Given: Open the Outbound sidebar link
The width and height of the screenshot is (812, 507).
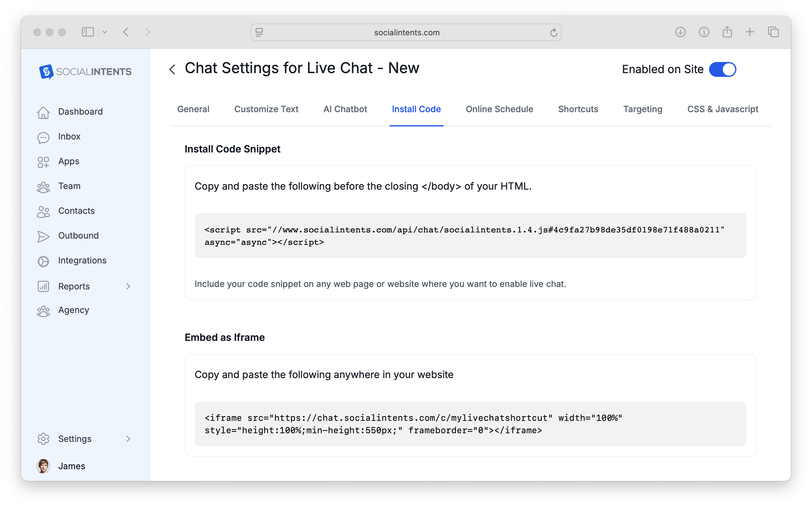Looking at the screenshot, I should 78,236.
